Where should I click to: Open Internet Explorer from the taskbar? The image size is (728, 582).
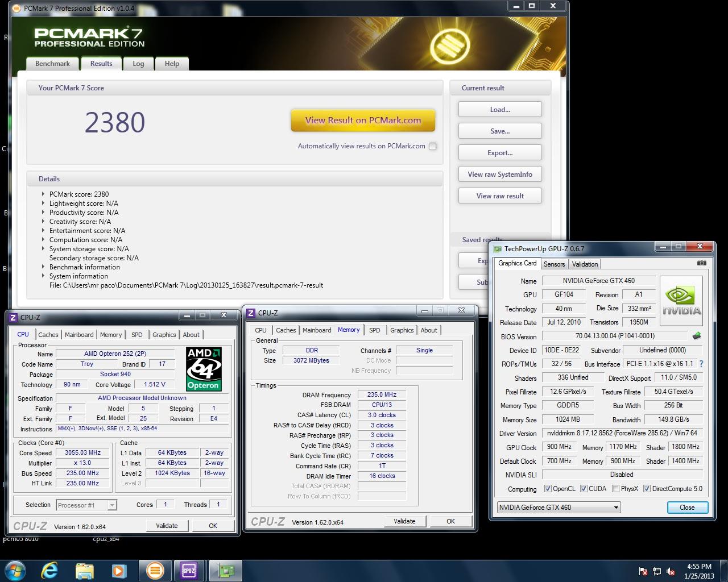[x=50, y=570]
